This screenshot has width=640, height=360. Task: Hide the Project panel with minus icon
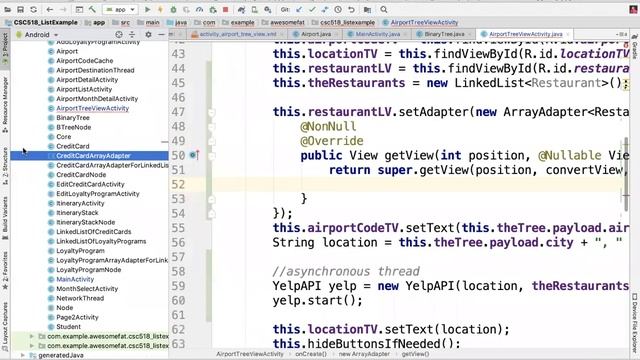tap(162, 35)
